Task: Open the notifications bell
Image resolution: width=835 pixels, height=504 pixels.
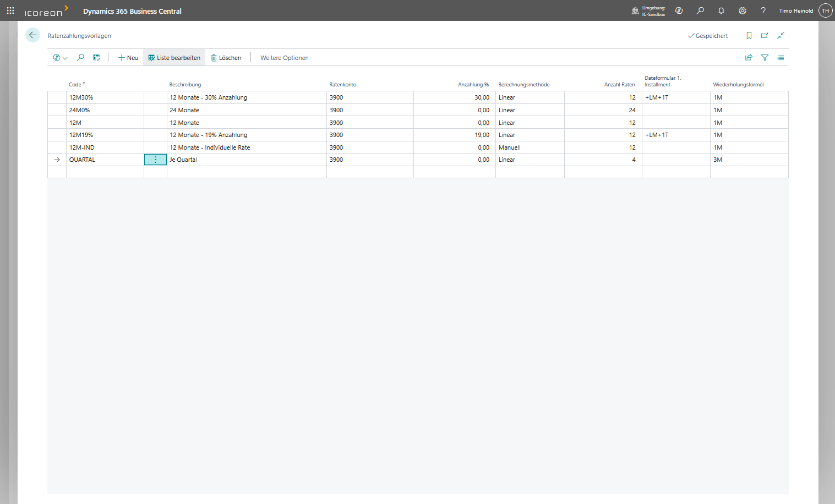Action: 721,11
